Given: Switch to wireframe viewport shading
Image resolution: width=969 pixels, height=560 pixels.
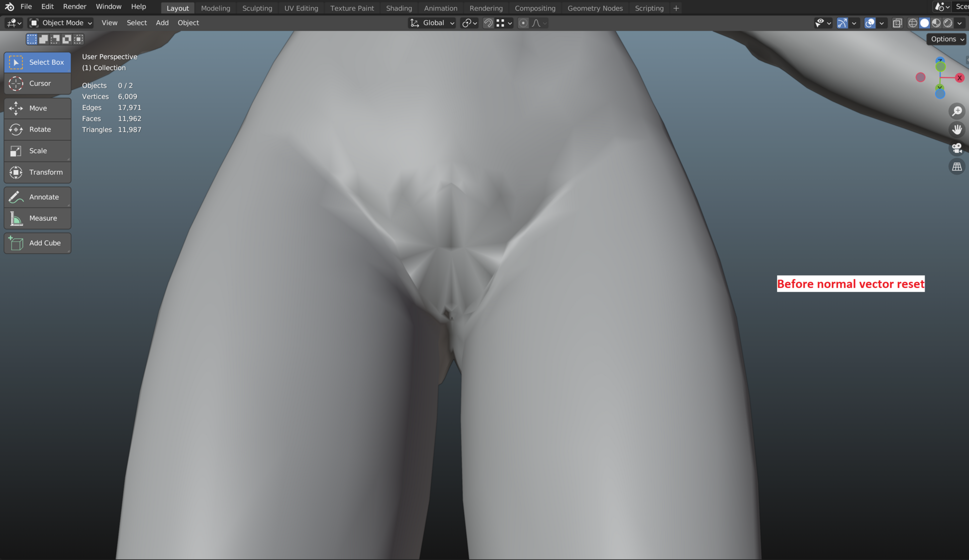Looking at the screenshot, I should 912,23.
